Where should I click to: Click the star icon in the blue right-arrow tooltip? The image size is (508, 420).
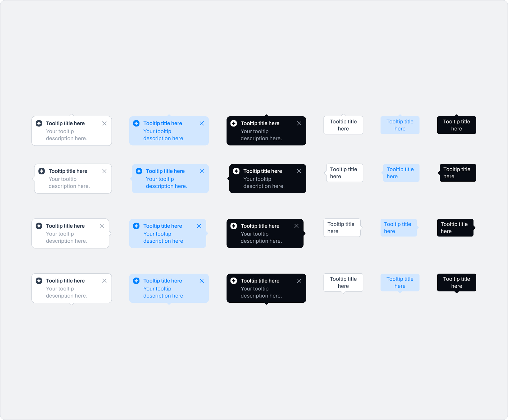click(136, 226)
